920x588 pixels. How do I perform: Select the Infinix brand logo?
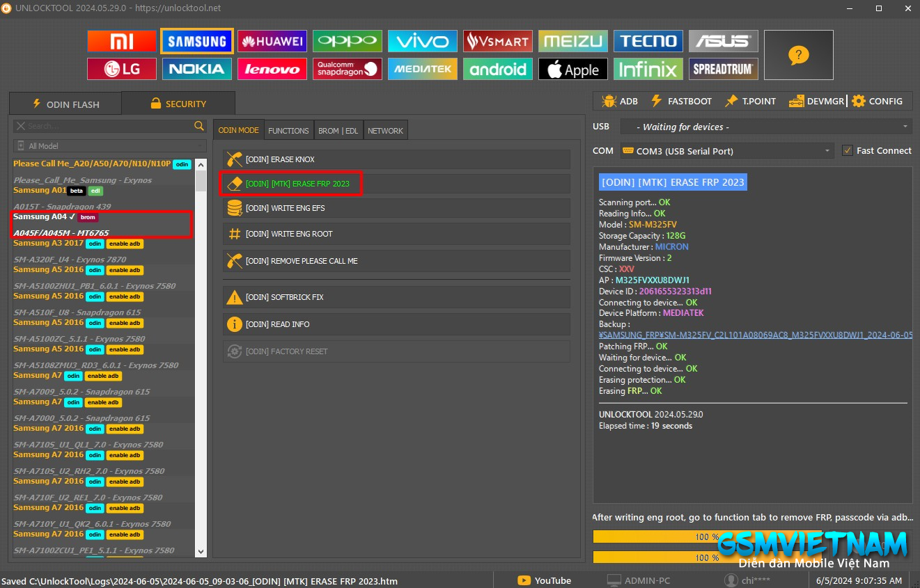(x=648, y=69)
